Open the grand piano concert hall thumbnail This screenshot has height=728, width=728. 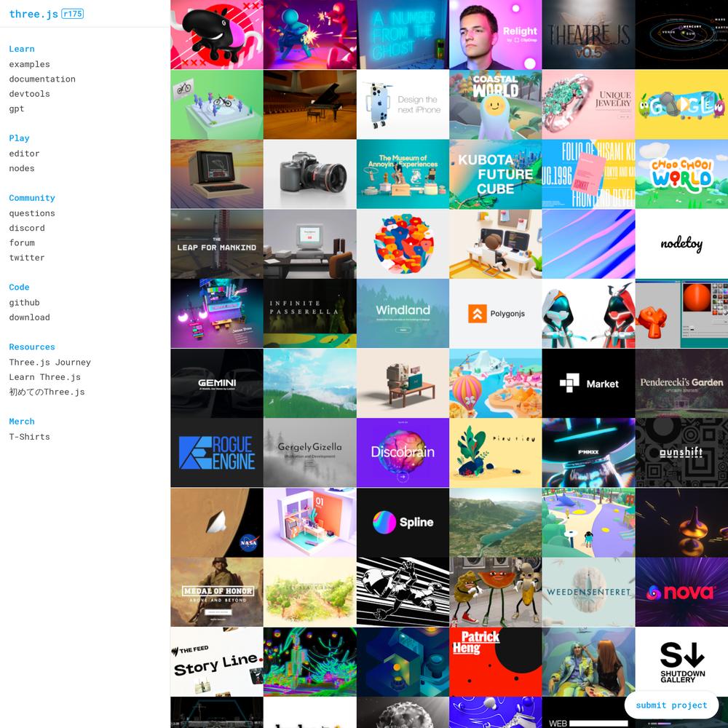(309, 104)
